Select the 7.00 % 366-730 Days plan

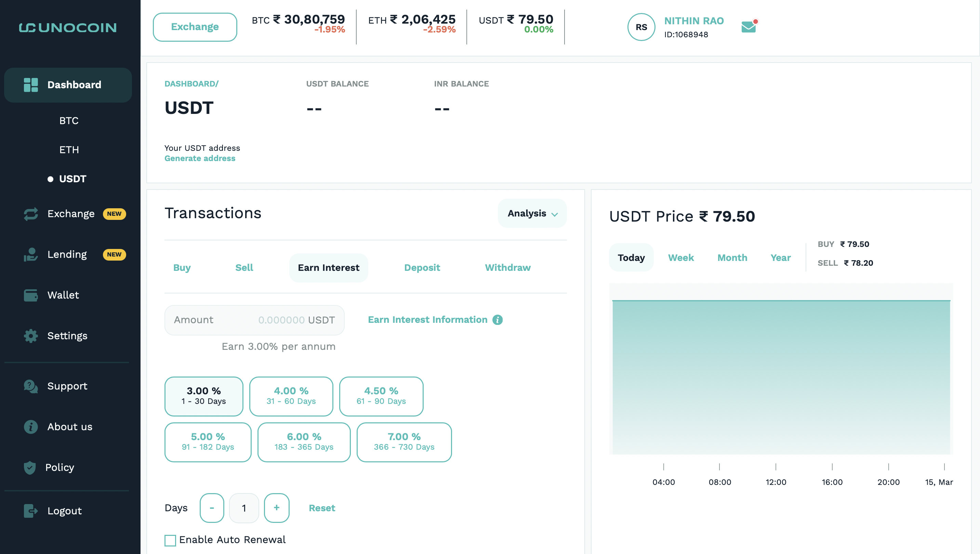tap(404, 442)
